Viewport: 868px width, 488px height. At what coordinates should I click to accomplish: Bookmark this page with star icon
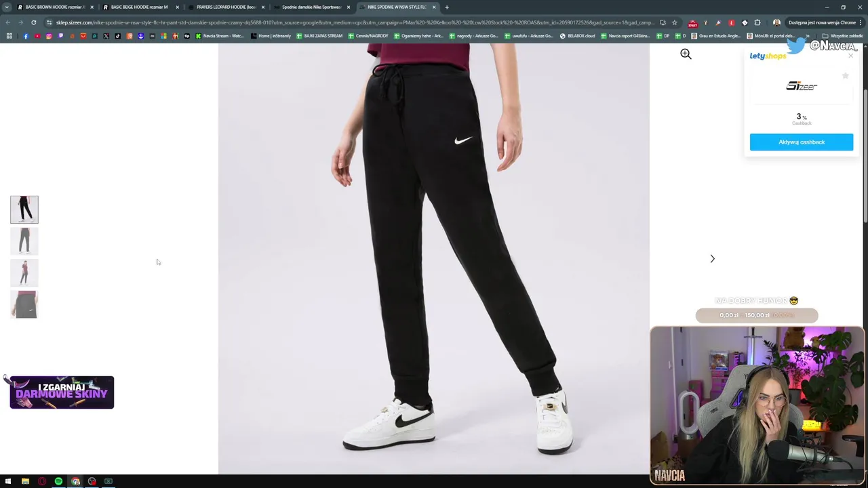click(x=674, y=22)
